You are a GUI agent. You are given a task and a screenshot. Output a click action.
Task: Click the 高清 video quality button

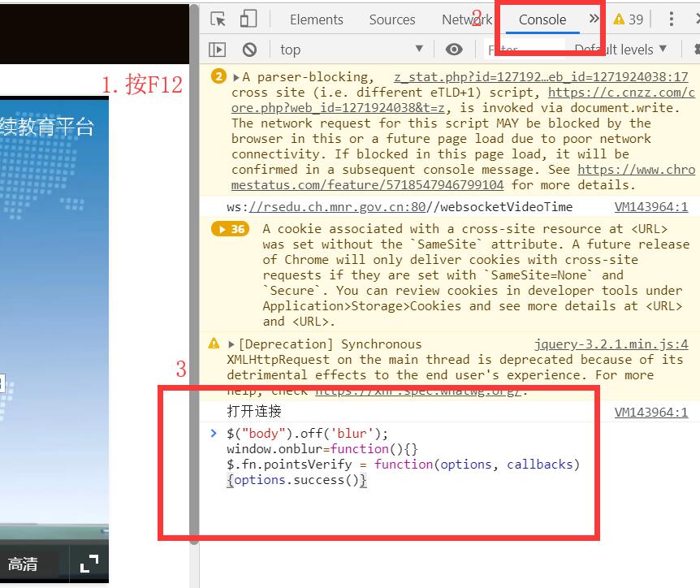[x=23, y=564]
